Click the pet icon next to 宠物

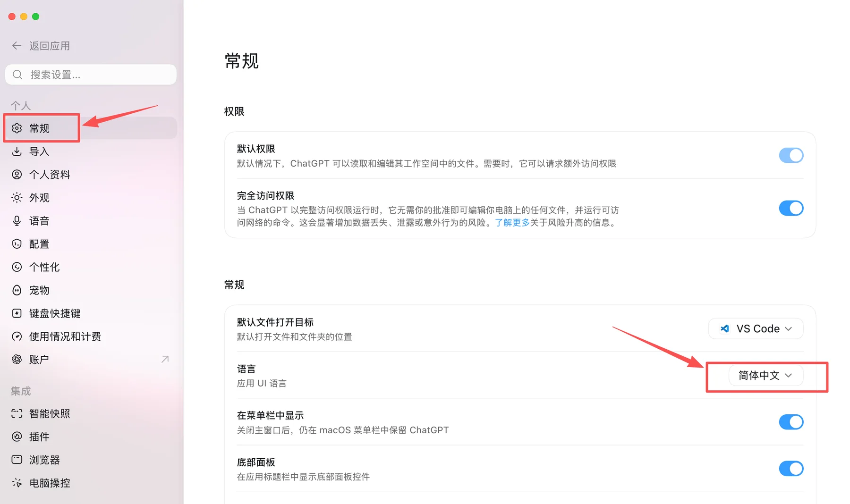(x=17, y=290)
